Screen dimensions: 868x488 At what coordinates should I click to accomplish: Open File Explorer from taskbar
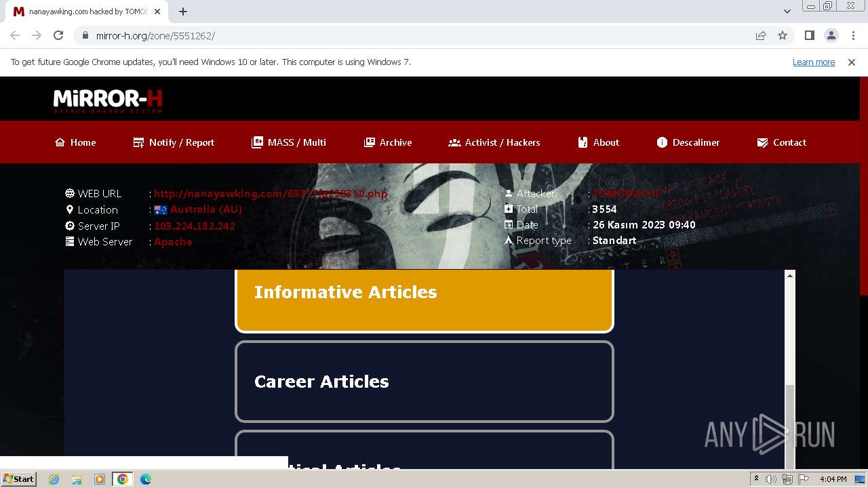[77, 479]
